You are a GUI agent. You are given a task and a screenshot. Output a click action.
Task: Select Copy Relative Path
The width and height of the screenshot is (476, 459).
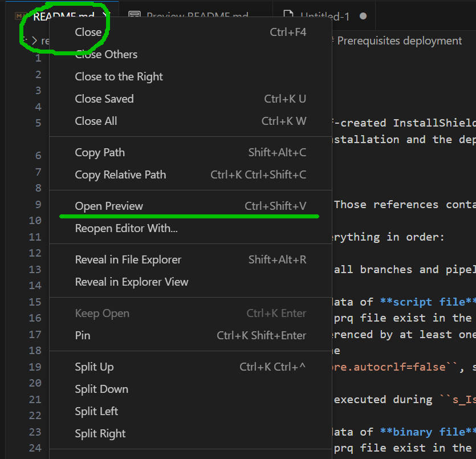tap(190, 174)
